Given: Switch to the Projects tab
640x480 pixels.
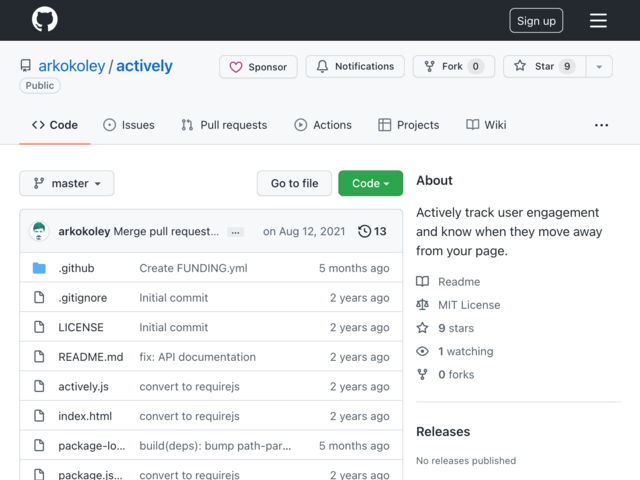Looking at the screenshot, I should pyautogui.click(x=409, y=125).
